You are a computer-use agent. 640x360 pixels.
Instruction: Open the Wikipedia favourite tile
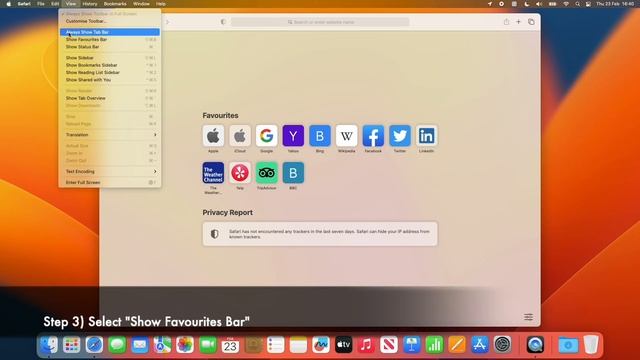[347, 136]
